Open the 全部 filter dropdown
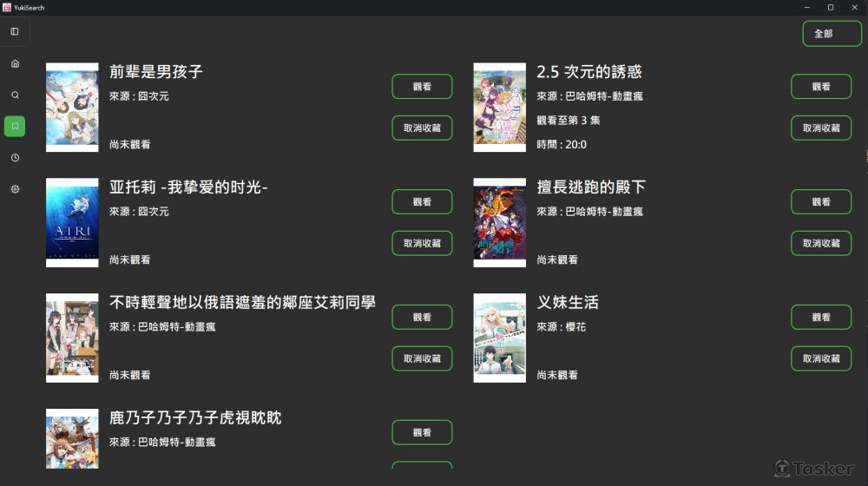The image size is (868, 486). pos(832,34)
